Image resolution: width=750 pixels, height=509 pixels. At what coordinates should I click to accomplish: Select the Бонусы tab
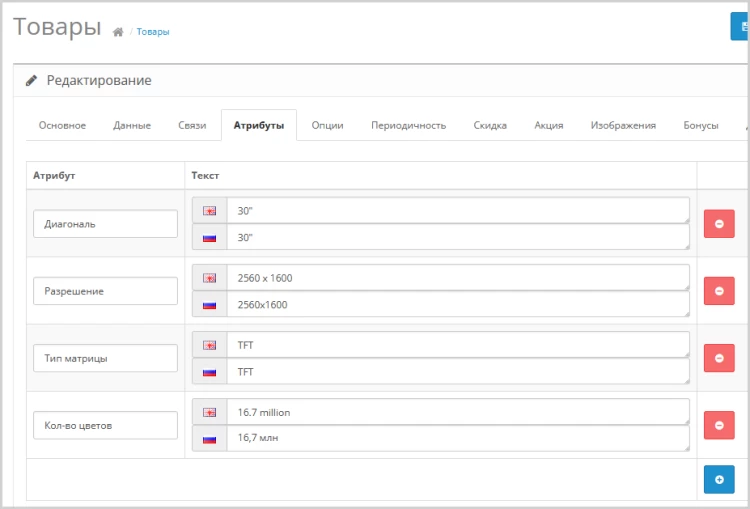click(701, 125)
